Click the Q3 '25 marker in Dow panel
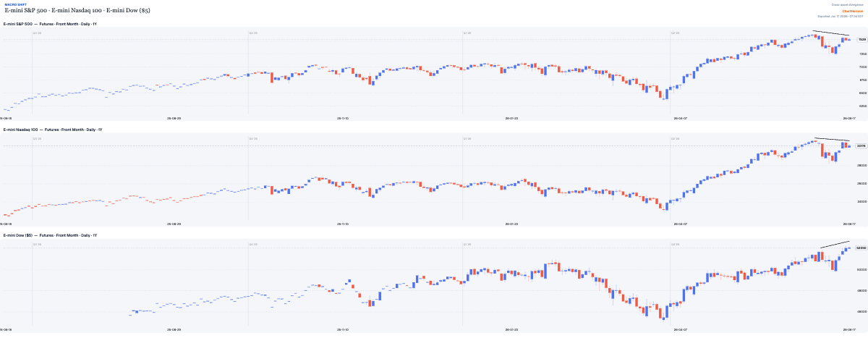The height and width of the screenshot is (338, 868). (37, 244)
